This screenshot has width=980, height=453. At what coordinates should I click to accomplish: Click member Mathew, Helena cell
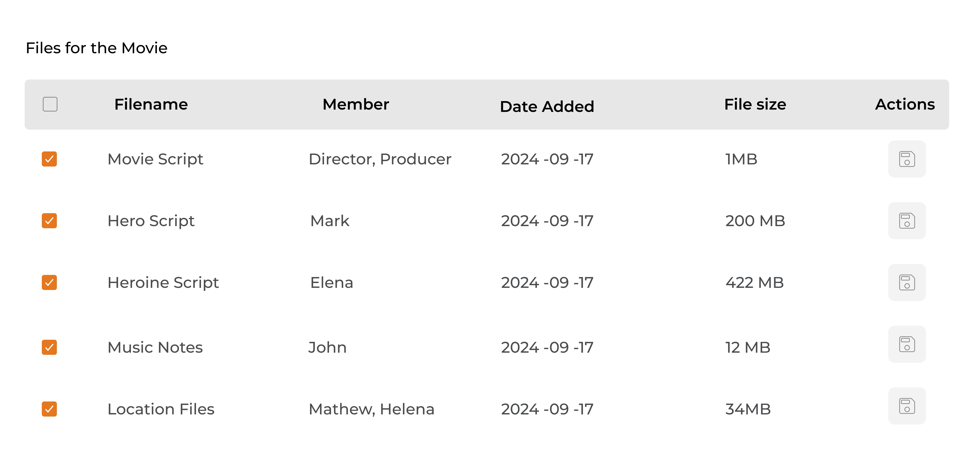tap(371, 409)
